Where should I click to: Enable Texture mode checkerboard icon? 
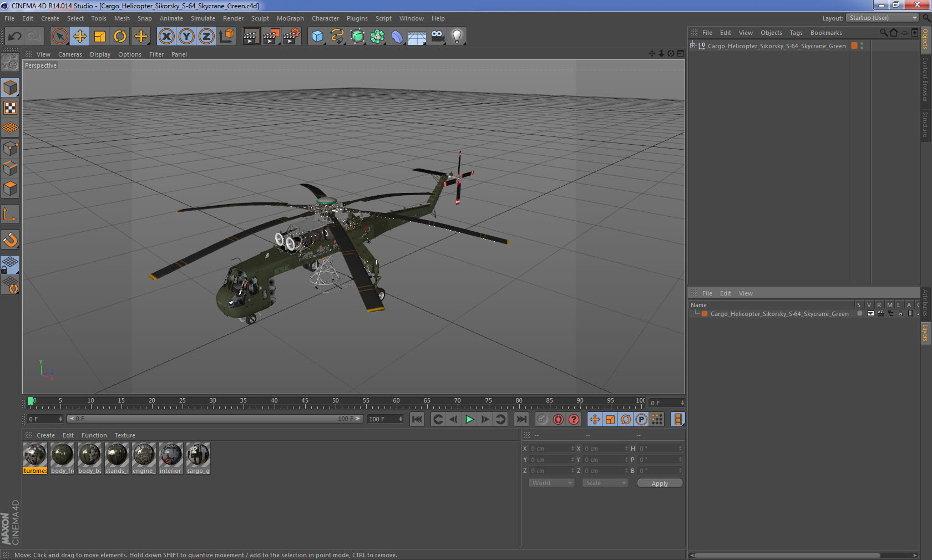pos(11,108)
